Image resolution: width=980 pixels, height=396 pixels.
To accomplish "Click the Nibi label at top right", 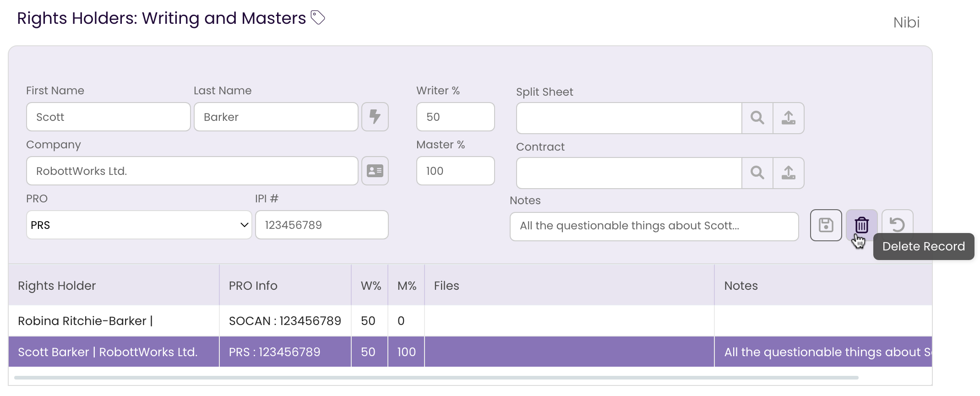I will click(x=906, y=22).
